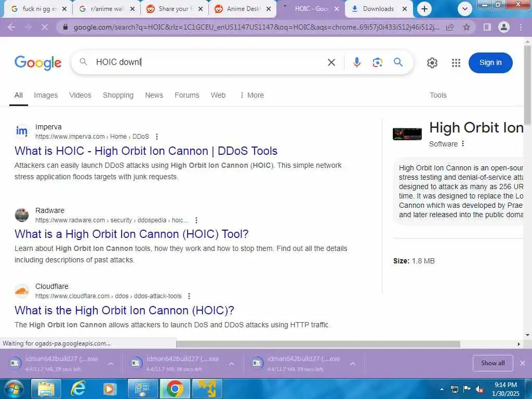Bookmark this page with the star icon
The height and width of the screenshot is (399, 532).
(x=467, y=27)
